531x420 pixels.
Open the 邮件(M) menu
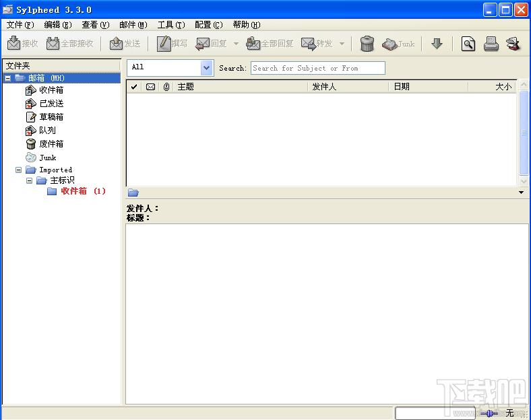pos(133,25)
